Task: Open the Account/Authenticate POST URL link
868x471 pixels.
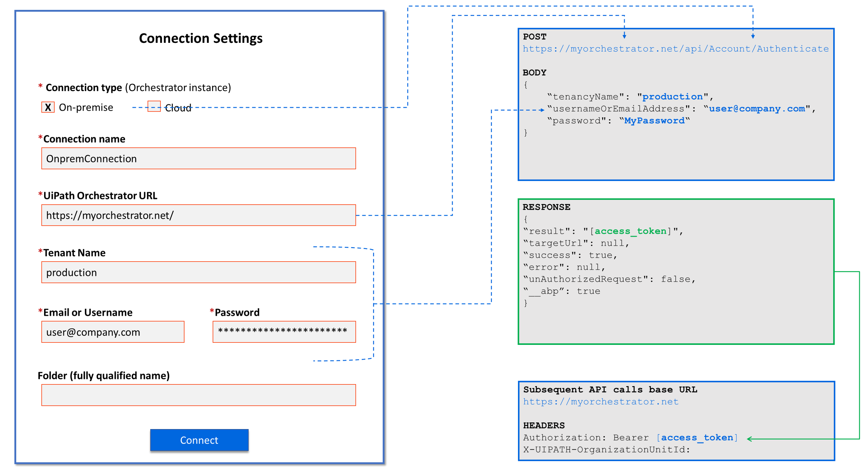Action: point(675,49)
